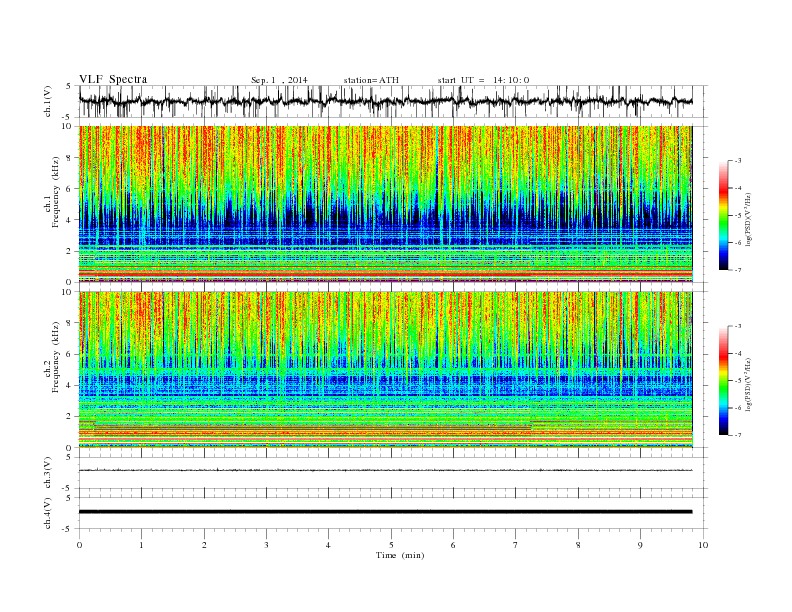Screen dimensions: 792x612
Task: Click the 8 kHz tick label on ch.1 axis
Action: click(70, 158)
